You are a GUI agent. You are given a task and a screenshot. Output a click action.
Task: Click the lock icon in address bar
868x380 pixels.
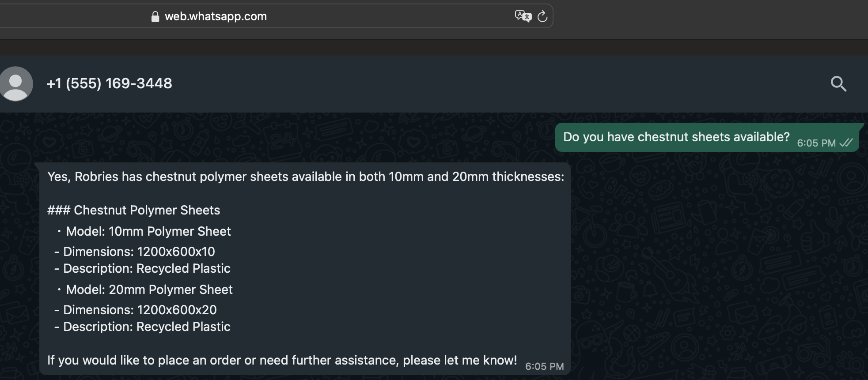click(x=155, y=17)
